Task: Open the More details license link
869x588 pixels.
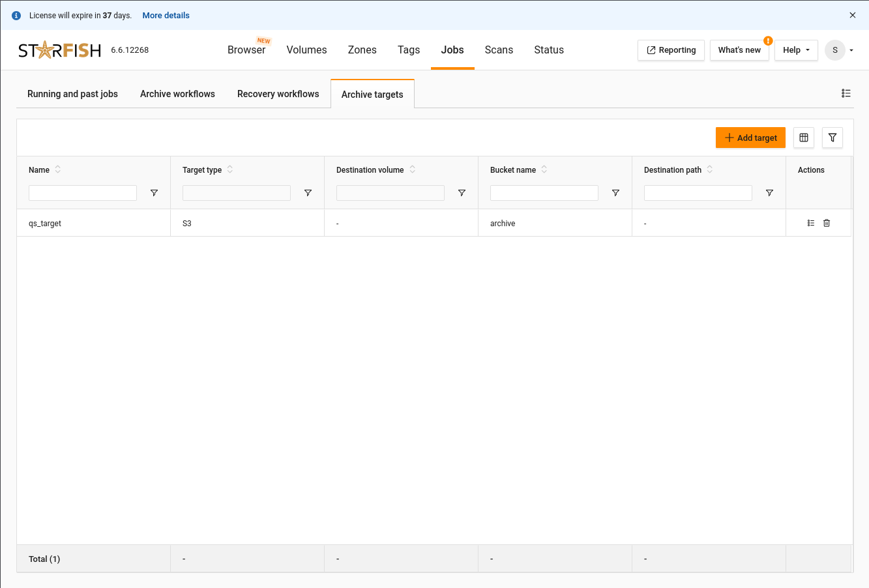Action: point(166,15)
